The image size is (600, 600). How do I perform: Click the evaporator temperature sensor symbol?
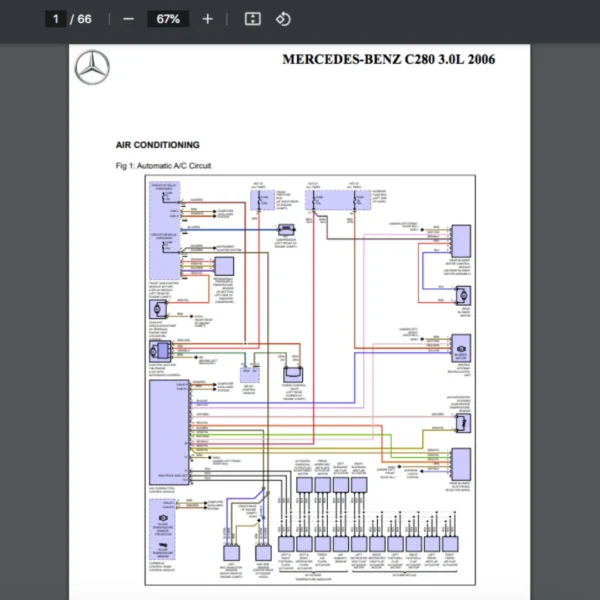click(x=462, y=422)
